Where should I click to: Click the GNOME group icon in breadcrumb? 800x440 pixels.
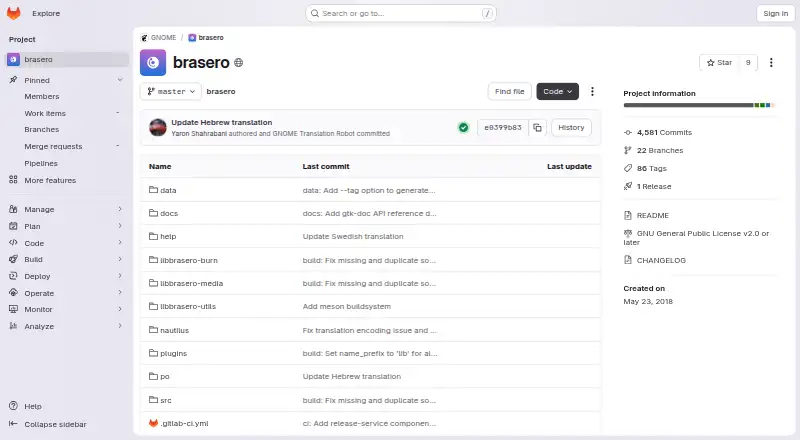(x=144, y=38)
